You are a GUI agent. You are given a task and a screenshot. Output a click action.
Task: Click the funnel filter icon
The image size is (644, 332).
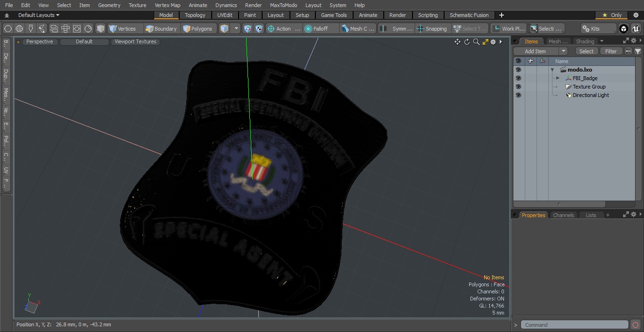(637, 51)
